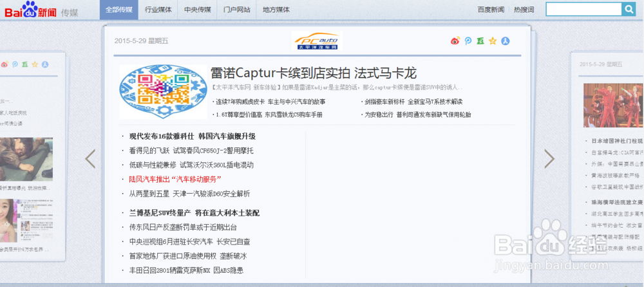Open headline 雷诺Captur卡缤到店实拍
The height and width of the screenshot is (287, 644).
314,73
